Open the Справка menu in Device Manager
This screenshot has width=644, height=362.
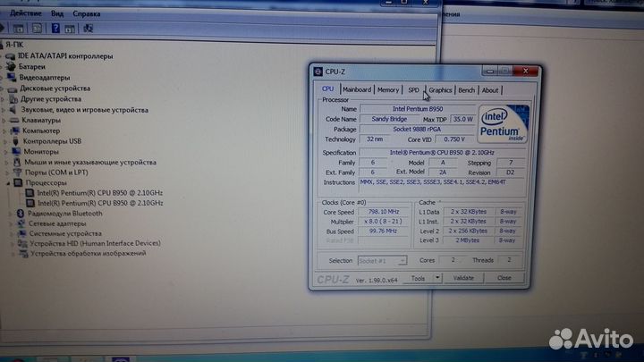pos(86,14)
